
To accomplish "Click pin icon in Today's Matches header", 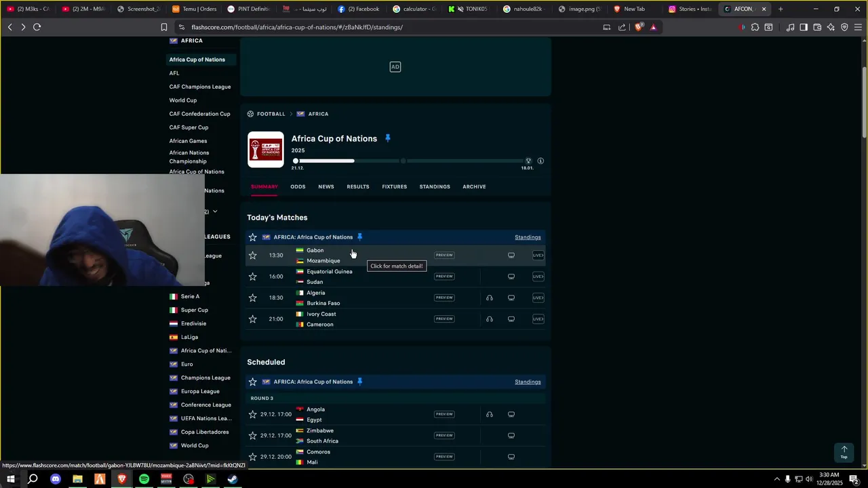I will pos(359,237).
